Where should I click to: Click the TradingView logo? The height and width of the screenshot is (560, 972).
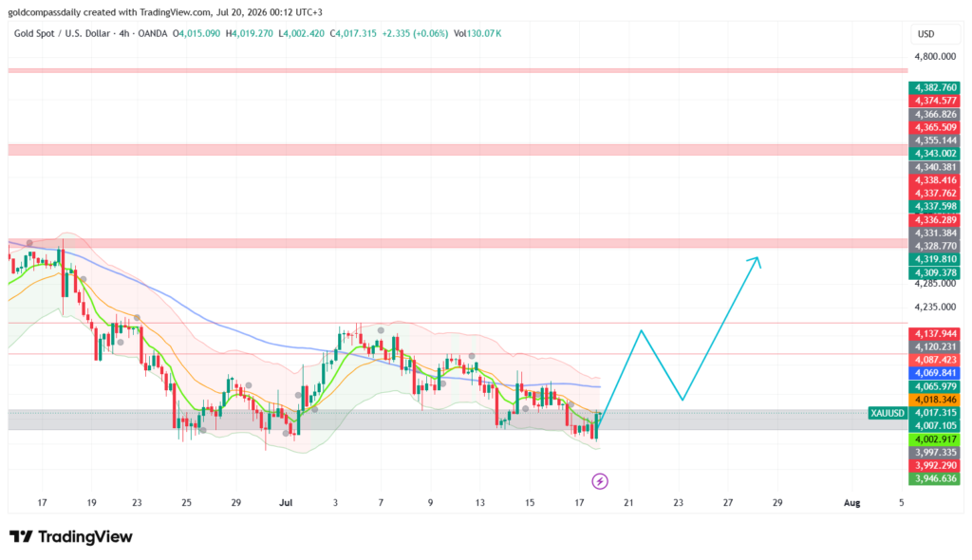click(70, 536)
